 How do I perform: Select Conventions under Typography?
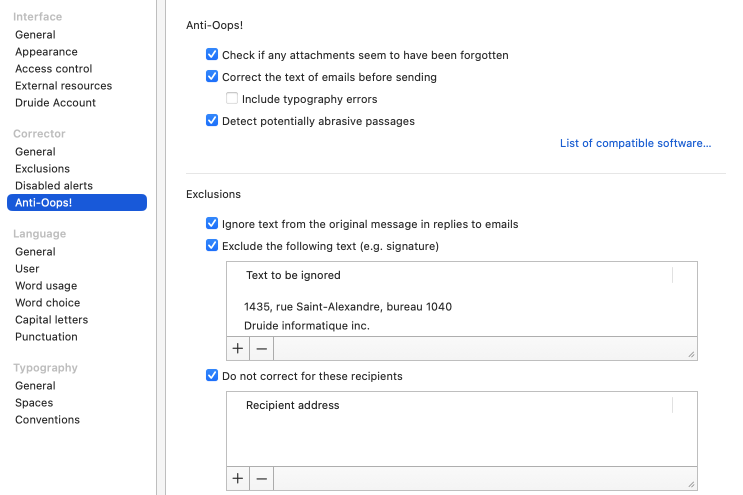click(47, 420)
